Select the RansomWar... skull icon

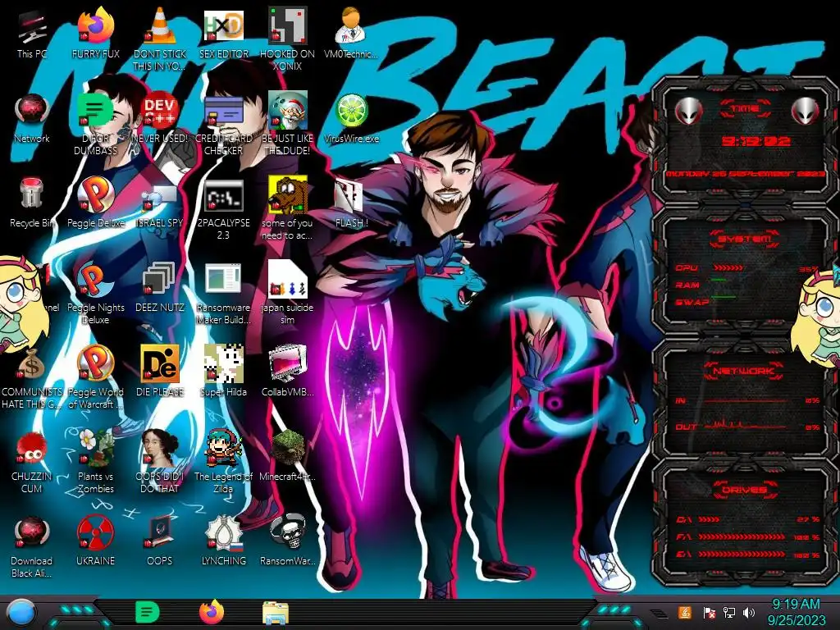click(288, 541)
